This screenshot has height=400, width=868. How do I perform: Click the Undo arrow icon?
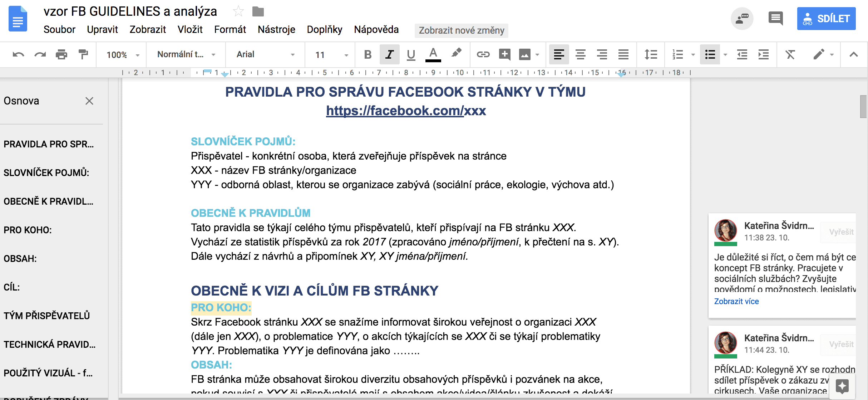(18, 54)
